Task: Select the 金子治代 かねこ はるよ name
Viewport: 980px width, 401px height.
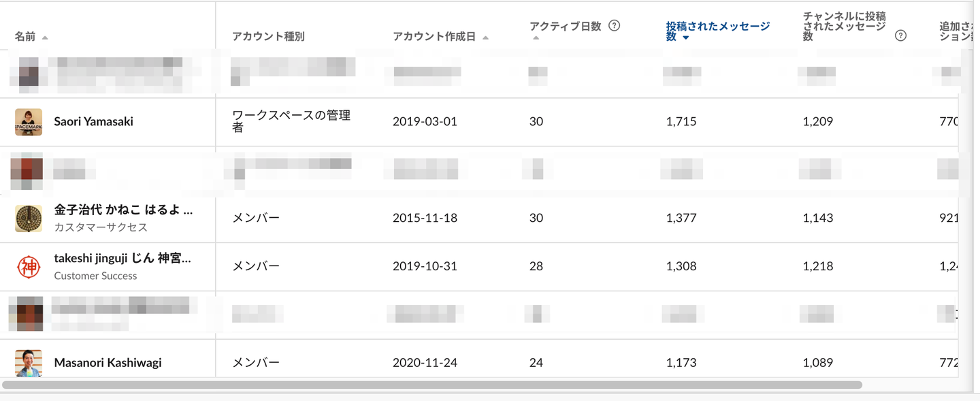Action: click(x=123, y=210)
